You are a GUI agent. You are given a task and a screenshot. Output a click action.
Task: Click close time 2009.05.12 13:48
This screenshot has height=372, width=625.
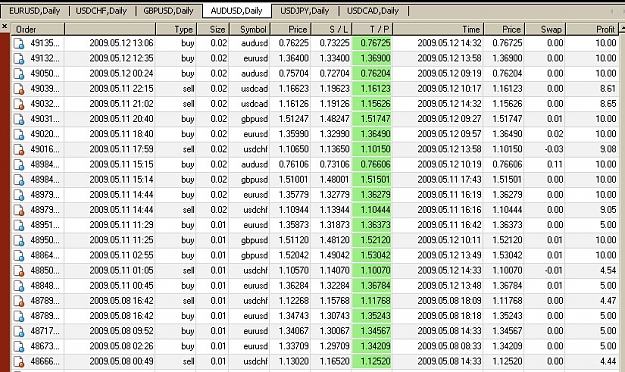click(x=449, y=285)
